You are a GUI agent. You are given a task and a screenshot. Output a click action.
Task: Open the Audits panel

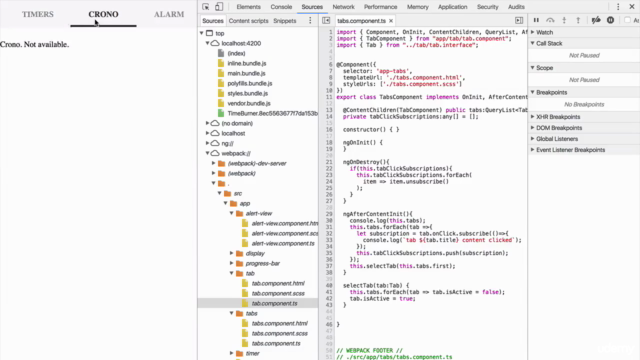click(x=516, y=7)
